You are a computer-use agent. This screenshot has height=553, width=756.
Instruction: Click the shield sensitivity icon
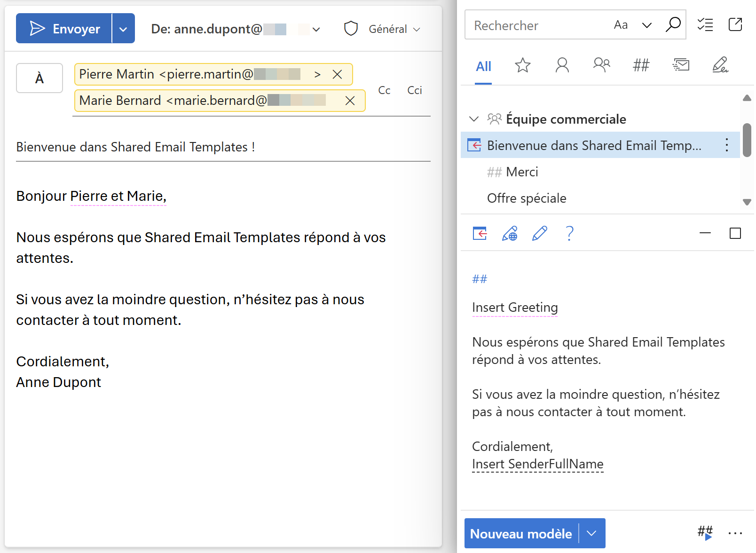(x=351, y=29)
